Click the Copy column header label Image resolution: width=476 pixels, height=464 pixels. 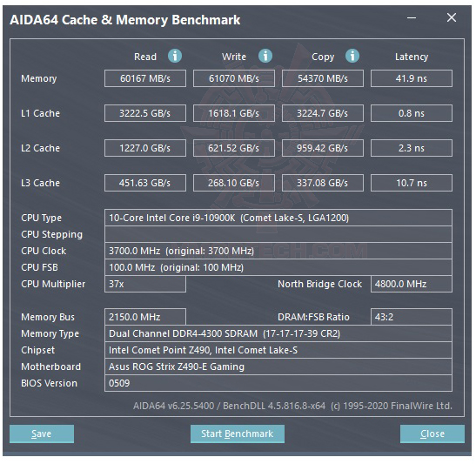click(x=323, y=57)
